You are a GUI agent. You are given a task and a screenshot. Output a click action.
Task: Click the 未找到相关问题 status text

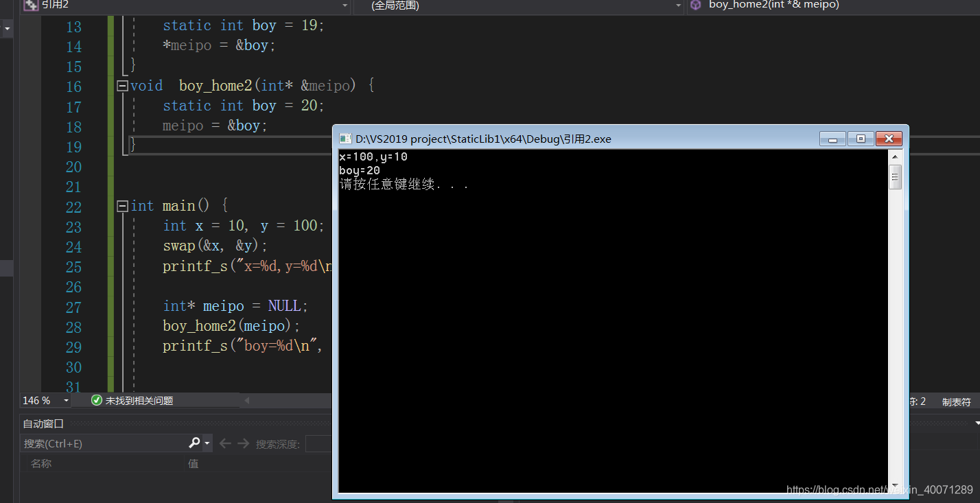coord(139,401)
